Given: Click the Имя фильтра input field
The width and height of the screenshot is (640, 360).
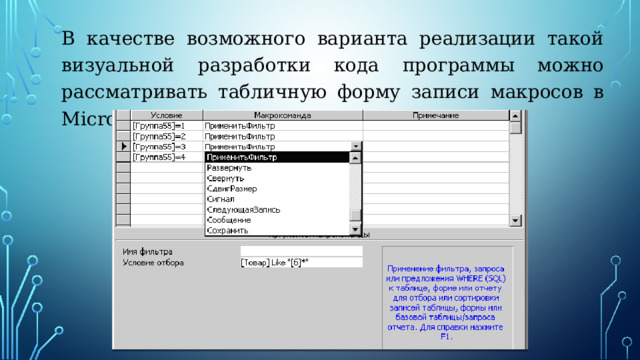Looking at the screenshot, I should 301,251.
